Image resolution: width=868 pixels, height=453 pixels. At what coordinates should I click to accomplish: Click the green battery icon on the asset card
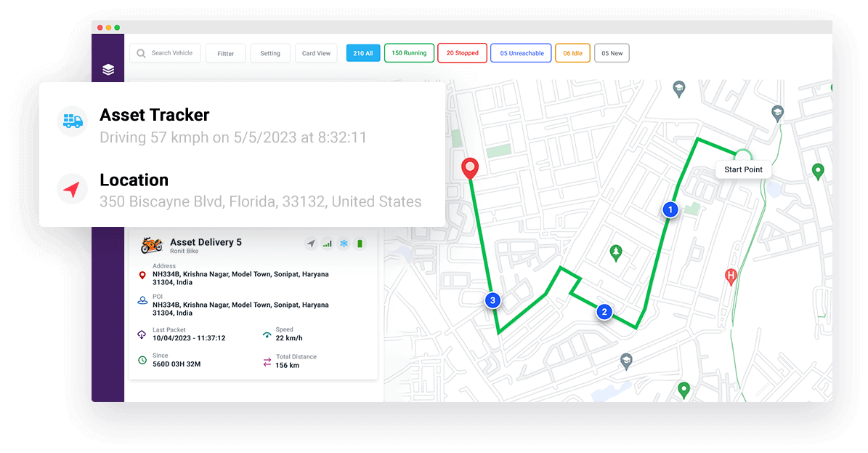click(360, 244)
